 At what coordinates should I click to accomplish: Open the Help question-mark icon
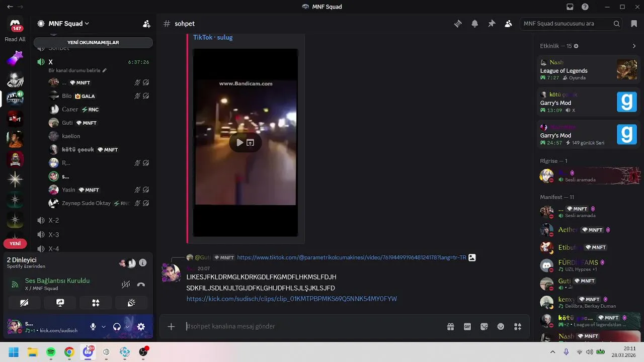(585, 7)
